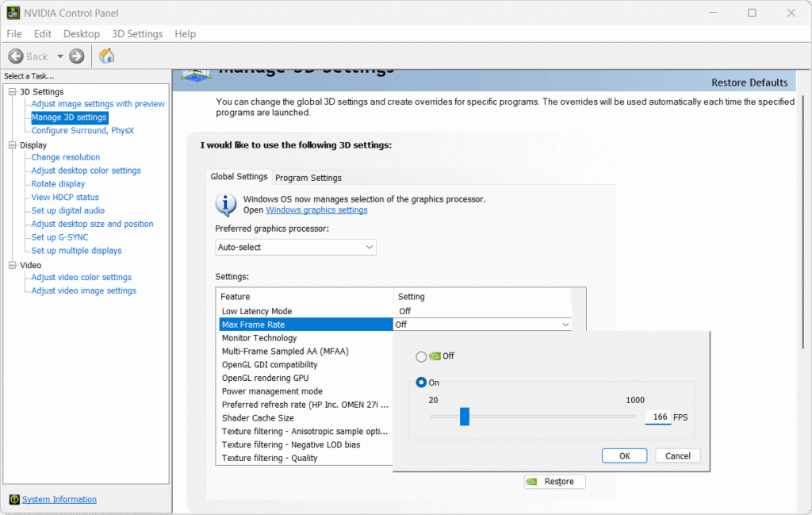Click the main panel vertical scrollbar
Image resolution: width=812 pixels, height=515 pixels.
803,221
